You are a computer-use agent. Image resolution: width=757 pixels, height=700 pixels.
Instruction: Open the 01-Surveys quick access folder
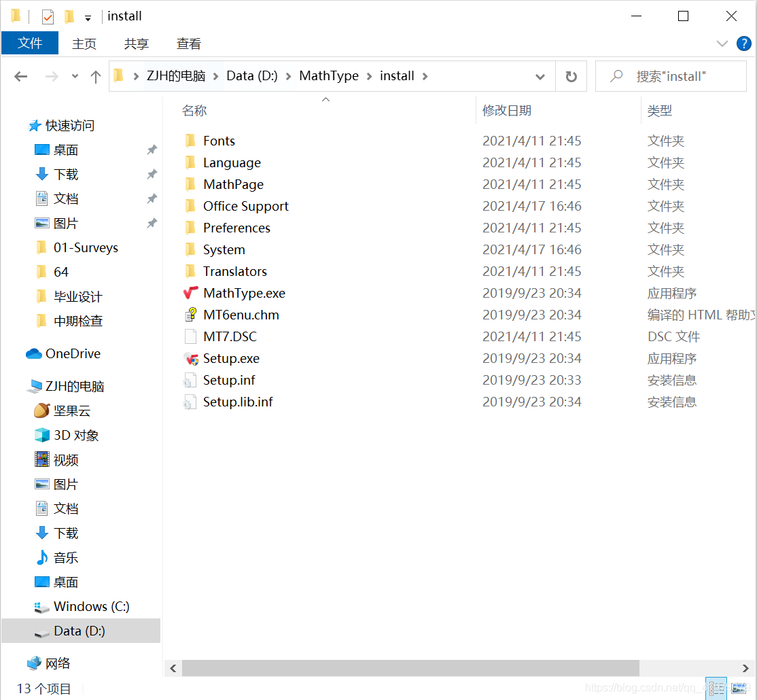pyautogui.click(x=77, y=247)
